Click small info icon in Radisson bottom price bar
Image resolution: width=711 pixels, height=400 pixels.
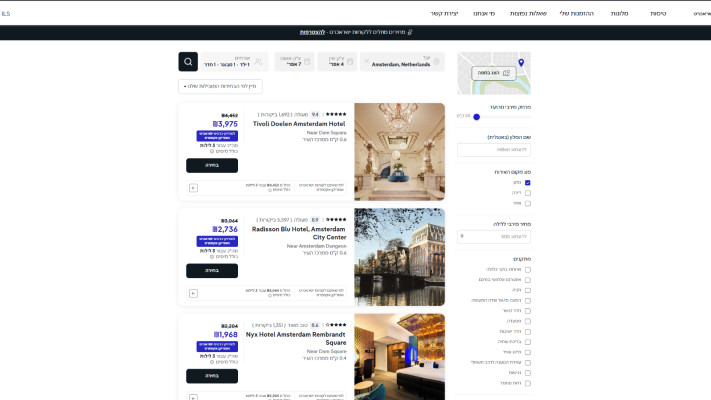coord(270,295)
